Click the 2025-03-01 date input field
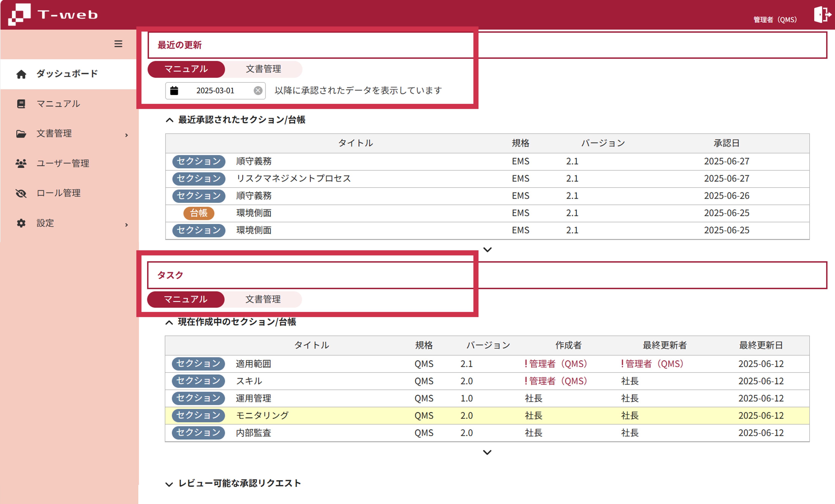This screenshot has height=504, width=835. 215,90
